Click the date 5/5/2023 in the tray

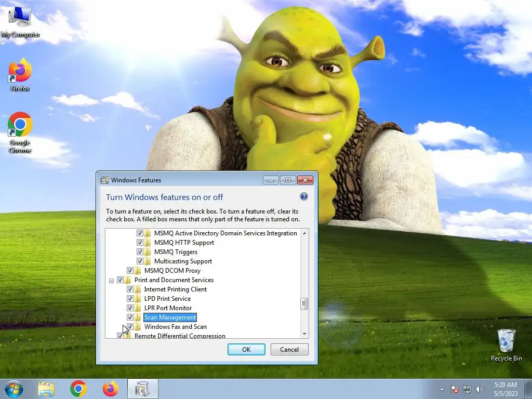(x=506, y=394)
